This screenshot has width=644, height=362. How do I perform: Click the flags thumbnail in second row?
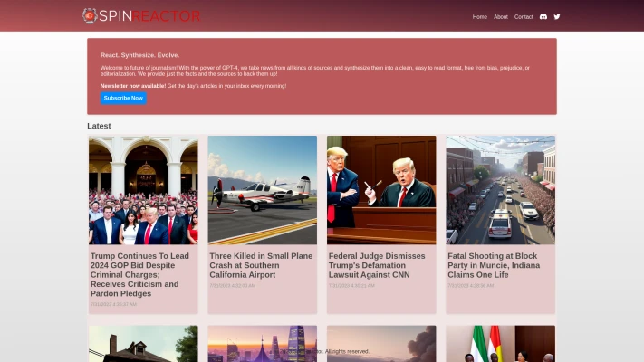501,344
